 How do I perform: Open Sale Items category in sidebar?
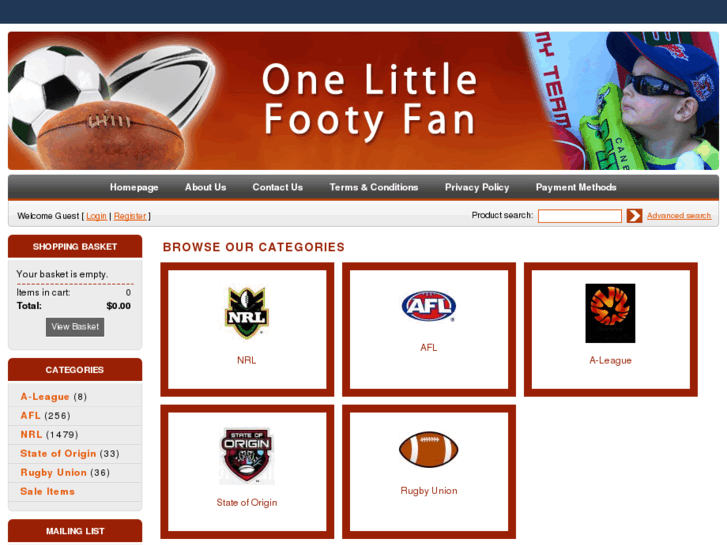47,492
